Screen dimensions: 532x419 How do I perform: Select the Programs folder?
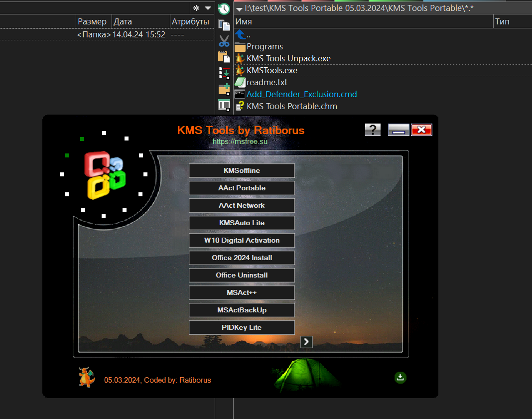[x=265, y=46]
